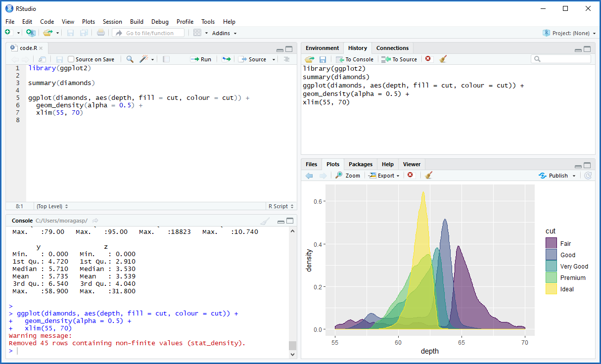Screen dimensions: 601x364
Task: Click Run to execute the current line
Action: point(201,59)
